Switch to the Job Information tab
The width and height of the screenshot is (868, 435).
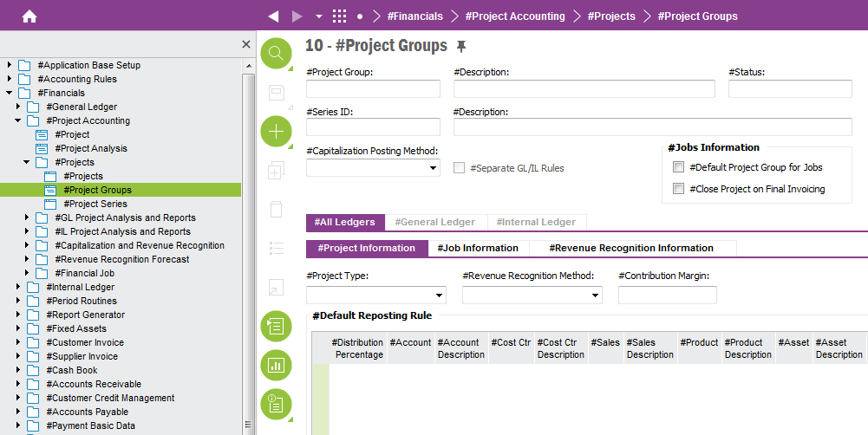[479, 249]
